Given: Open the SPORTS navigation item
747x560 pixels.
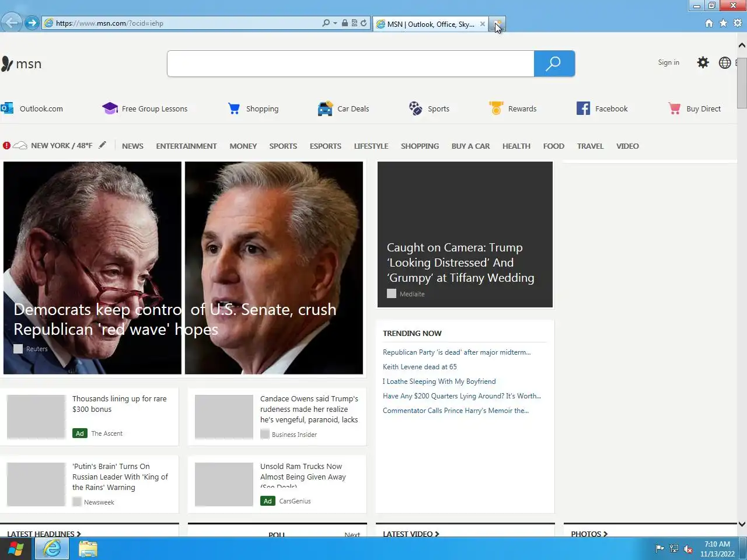Looking at the screenshot, I should [283, 146].
